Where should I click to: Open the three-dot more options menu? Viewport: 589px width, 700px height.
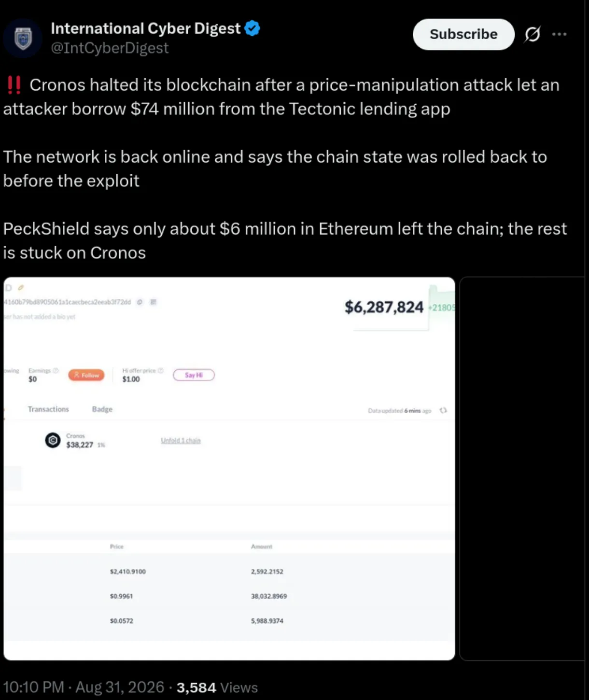pyautogui.click(x=560, y=34)
